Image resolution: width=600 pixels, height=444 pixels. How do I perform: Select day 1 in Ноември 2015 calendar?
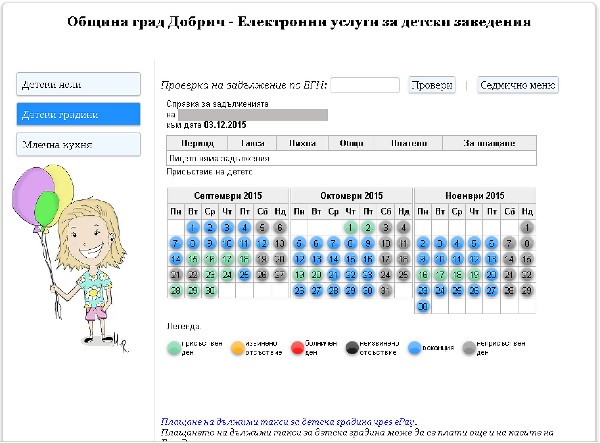pyautogui.click(x=526, y=227)
